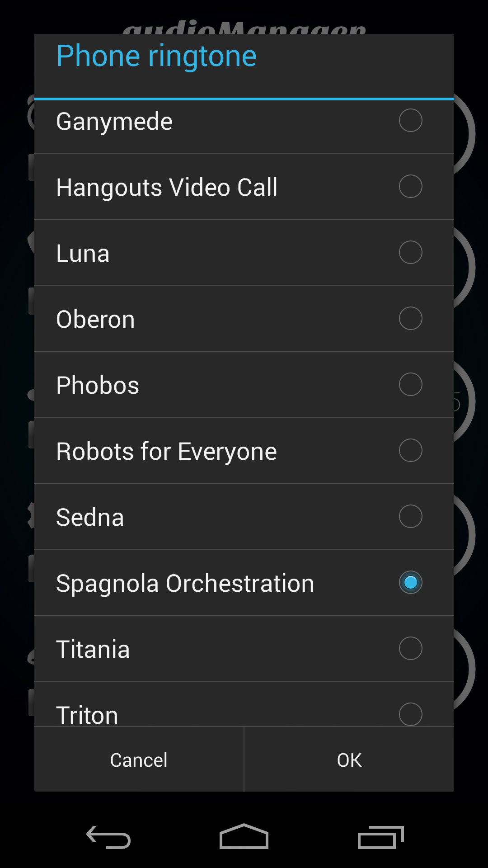Image resolution: width=488 pixels, height=868 pixels.
Task: Open the recent apps navigation icon
Action: (380, 837)
